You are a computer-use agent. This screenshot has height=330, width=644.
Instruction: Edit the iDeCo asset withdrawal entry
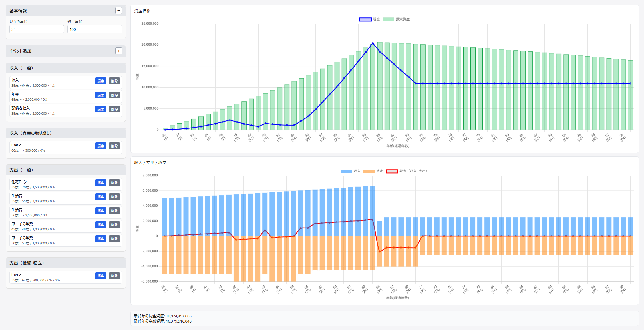point(100,146)
